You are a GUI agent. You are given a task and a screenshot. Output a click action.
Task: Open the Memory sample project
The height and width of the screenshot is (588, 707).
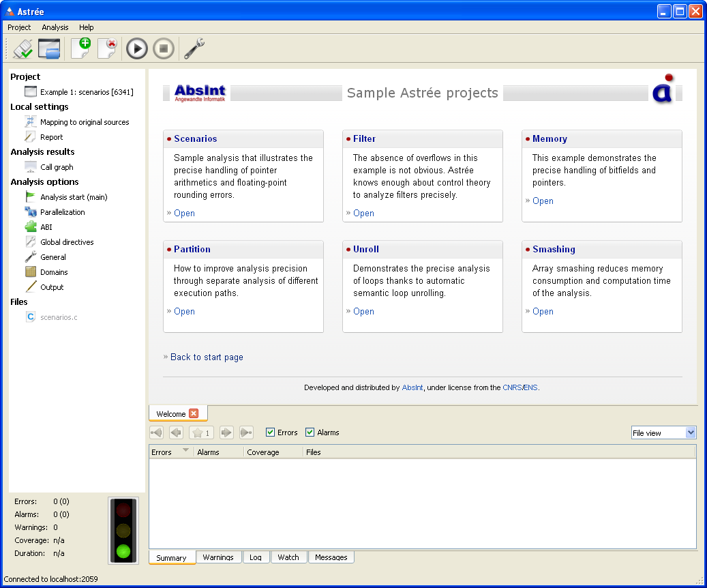coord(543,201)
